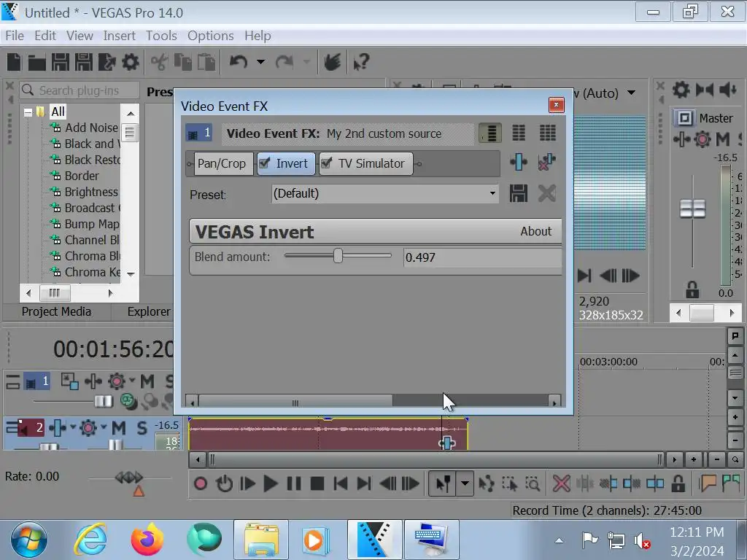
Task: Delete selection with the red X timeline icon
Action: 561,484
